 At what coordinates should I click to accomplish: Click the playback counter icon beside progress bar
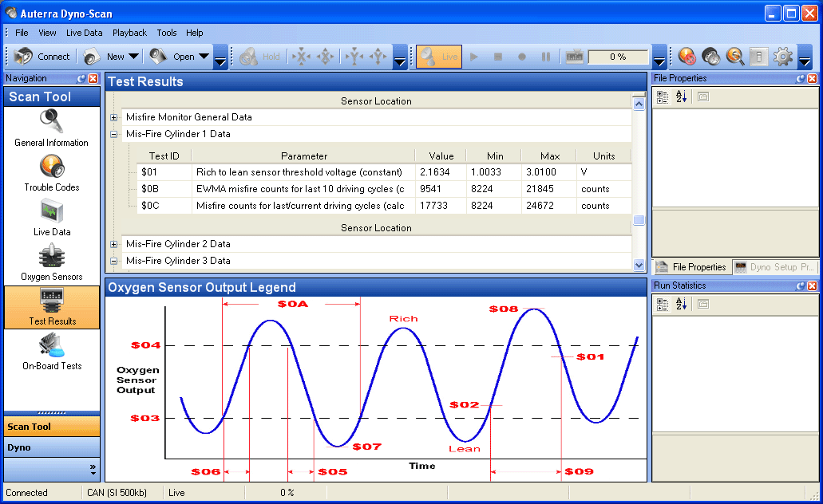[574, 57]
